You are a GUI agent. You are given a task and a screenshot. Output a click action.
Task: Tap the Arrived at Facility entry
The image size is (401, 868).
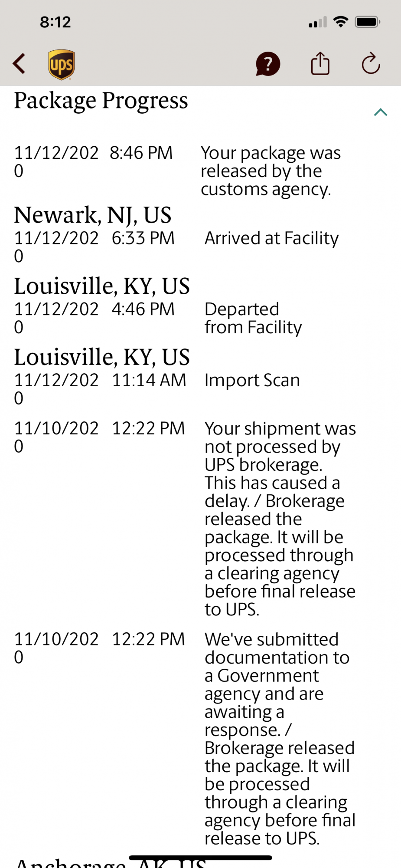click(271, 238)
